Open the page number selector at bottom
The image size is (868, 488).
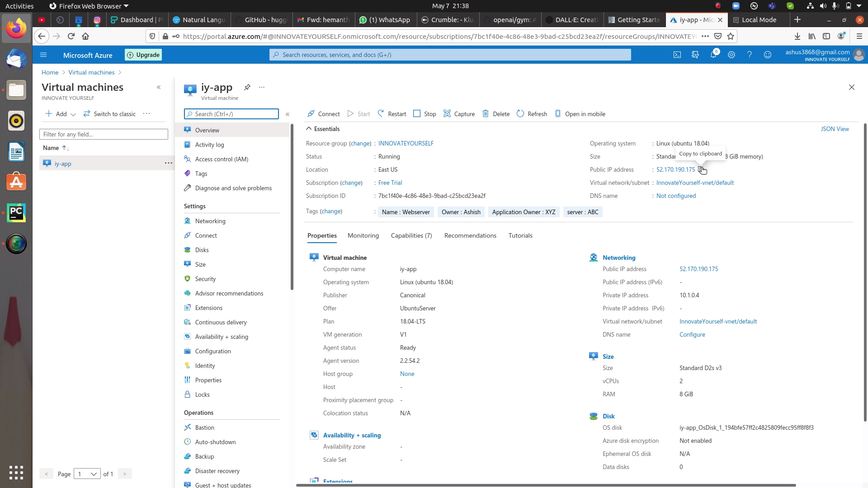87,474
